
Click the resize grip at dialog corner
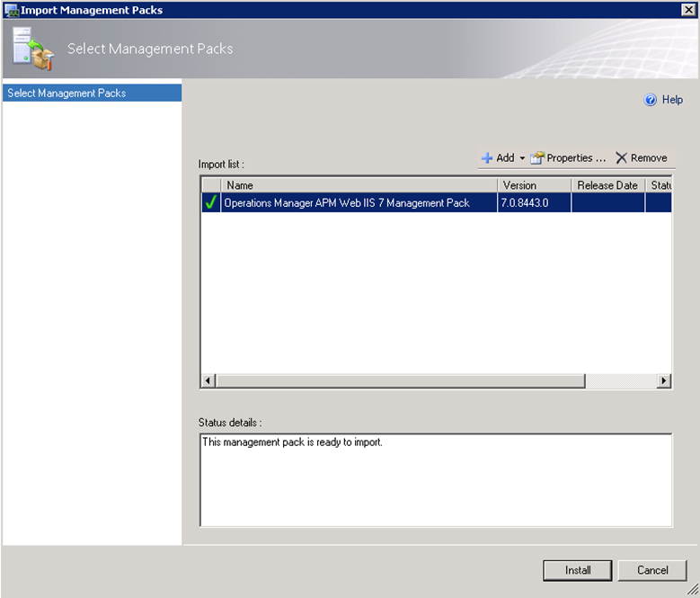(693, 590)
